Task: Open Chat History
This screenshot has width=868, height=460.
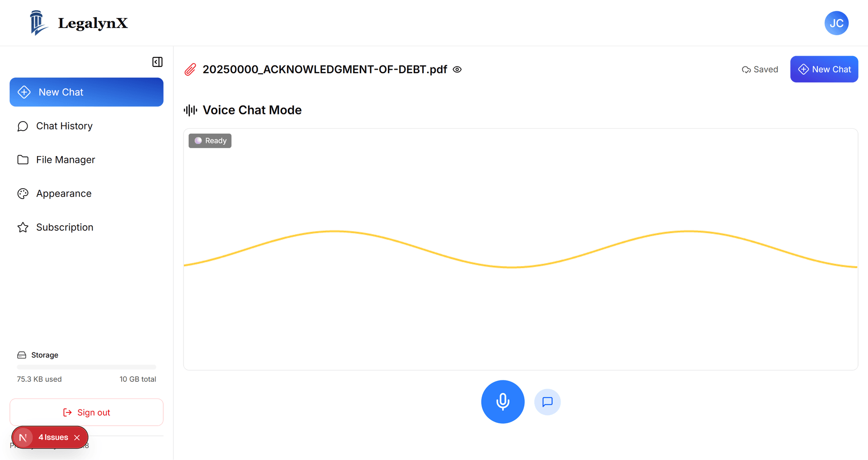Action: click(64, 126)
